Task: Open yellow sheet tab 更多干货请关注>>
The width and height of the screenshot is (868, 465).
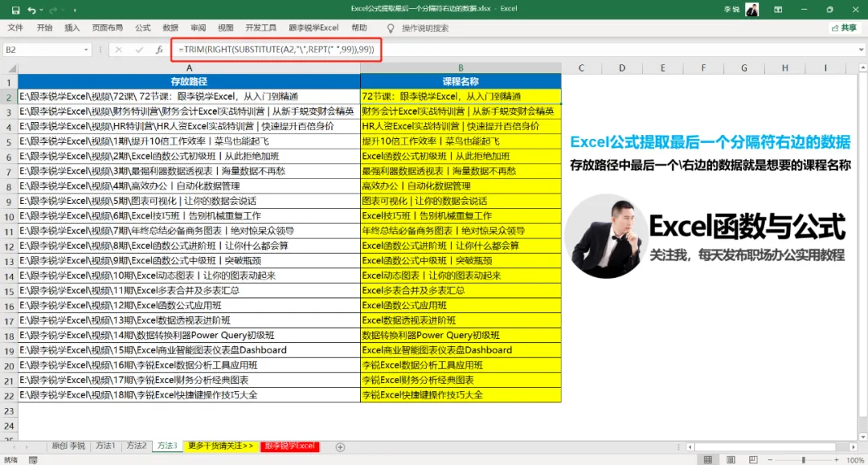Action: click(220, 446)
